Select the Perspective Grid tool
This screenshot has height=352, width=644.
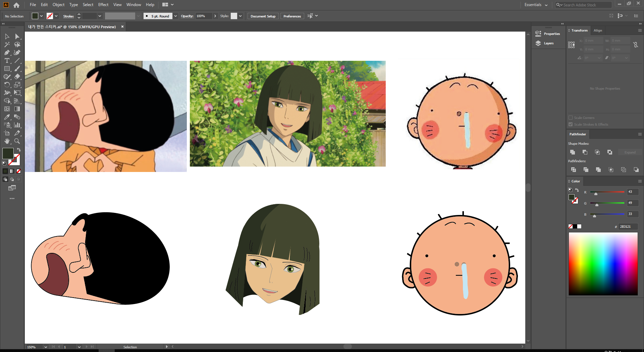click(x=17, y=101)
